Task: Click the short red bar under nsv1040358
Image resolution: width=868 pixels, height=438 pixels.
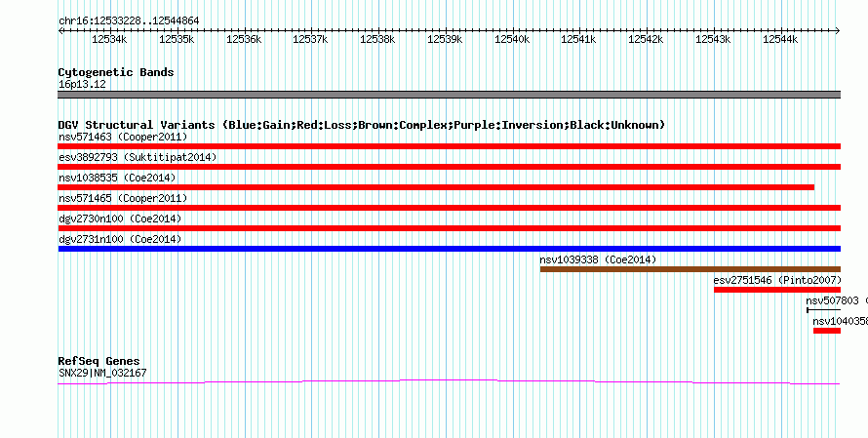Action: [x=827, y=331]
